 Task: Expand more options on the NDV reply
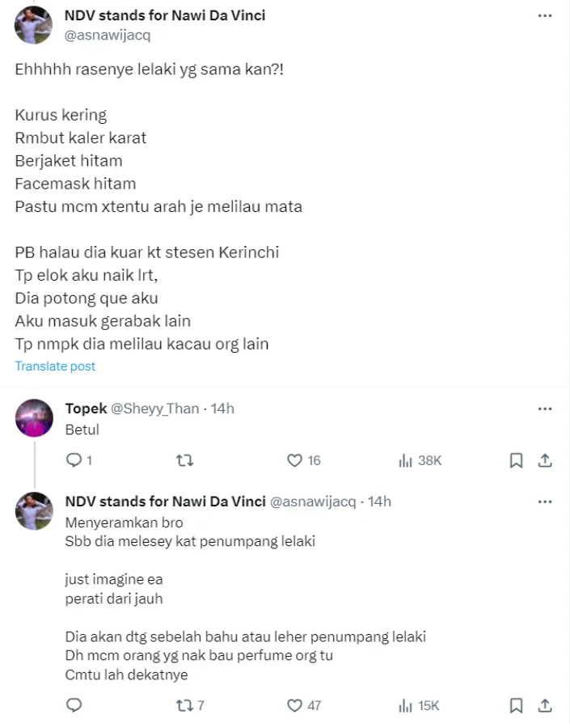[x=545, y=502]
